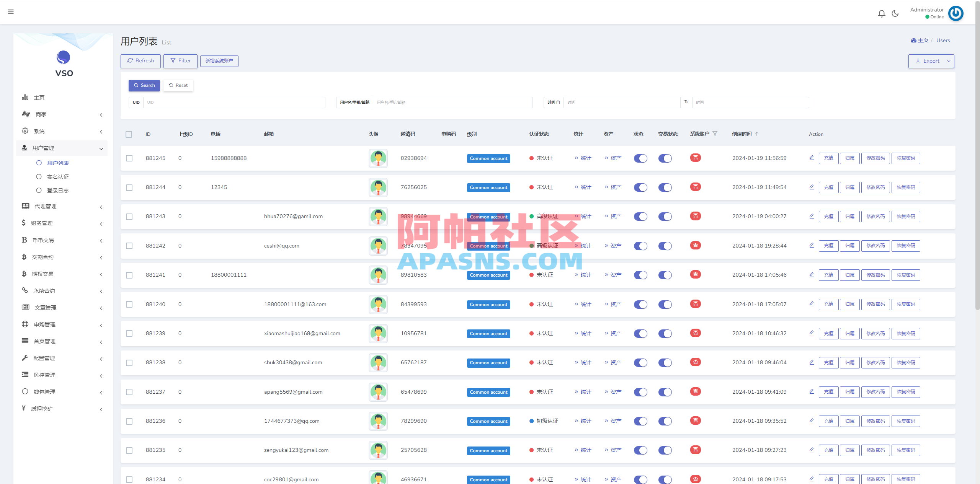
Task: Toggle dark mode with the moon icon
Action: (895, 13)
